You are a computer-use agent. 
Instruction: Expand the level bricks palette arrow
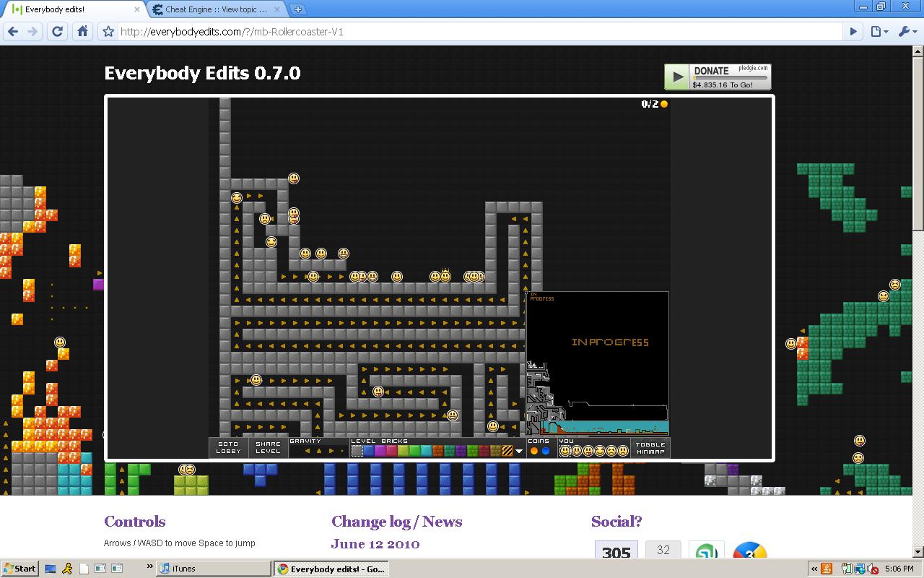519,451
